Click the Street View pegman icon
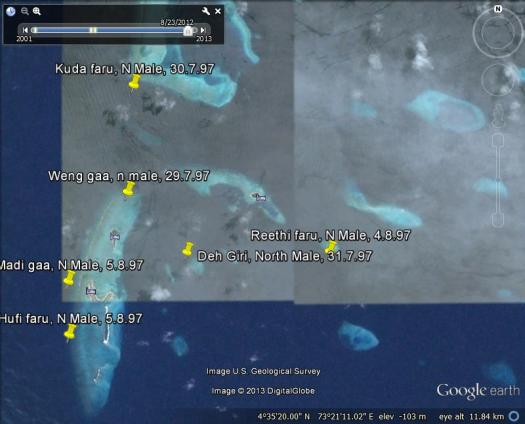This screenshot has width=525, height=424. tap(498, 116)
